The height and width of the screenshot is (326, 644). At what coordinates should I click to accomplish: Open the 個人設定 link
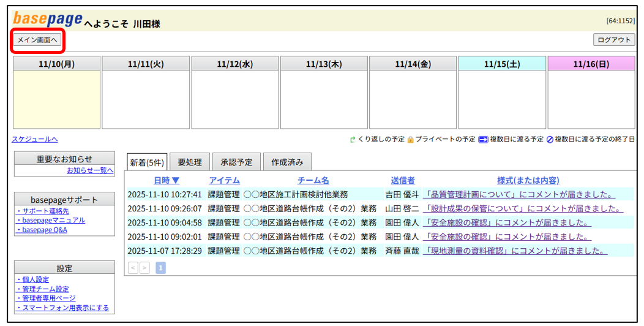[36, 279]
